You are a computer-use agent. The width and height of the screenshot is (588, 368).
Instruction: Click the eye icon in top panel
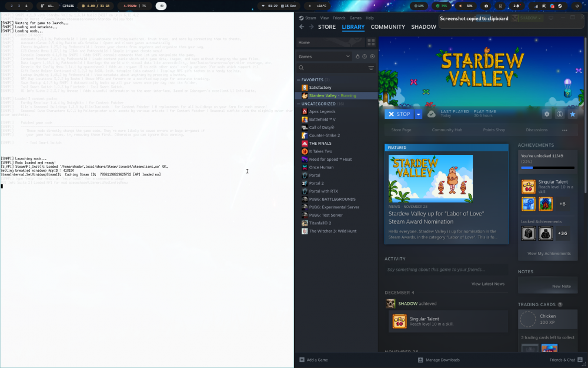[161, 6]
